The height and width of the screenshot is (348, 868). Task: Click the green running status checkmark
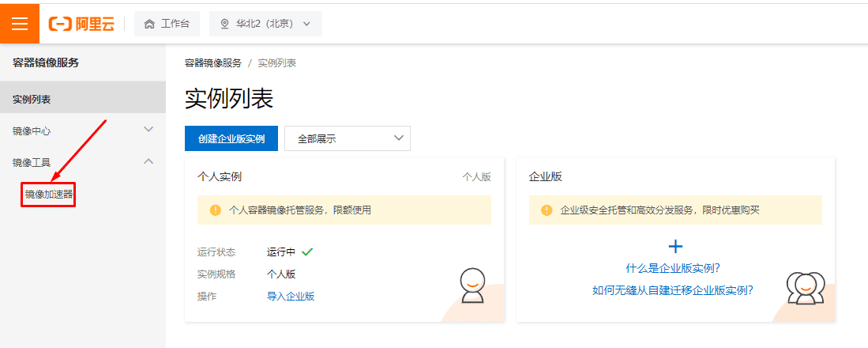click(x=307, y=252)
